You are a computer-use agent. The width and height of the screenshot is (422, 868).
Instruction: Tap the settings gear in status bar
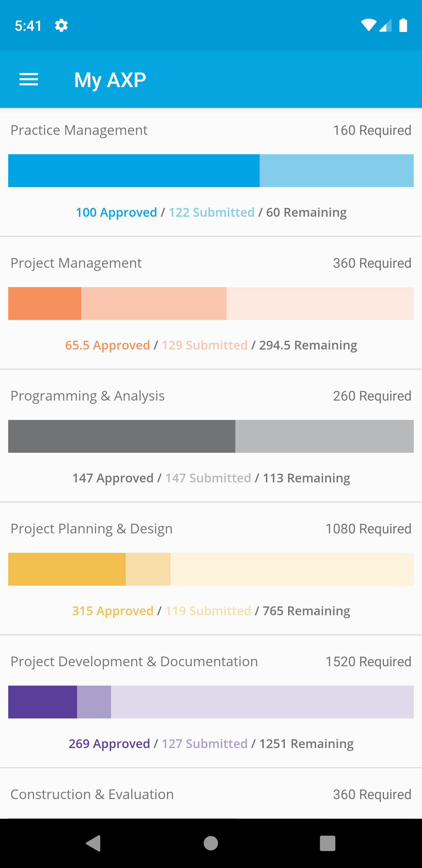point(61,25)
